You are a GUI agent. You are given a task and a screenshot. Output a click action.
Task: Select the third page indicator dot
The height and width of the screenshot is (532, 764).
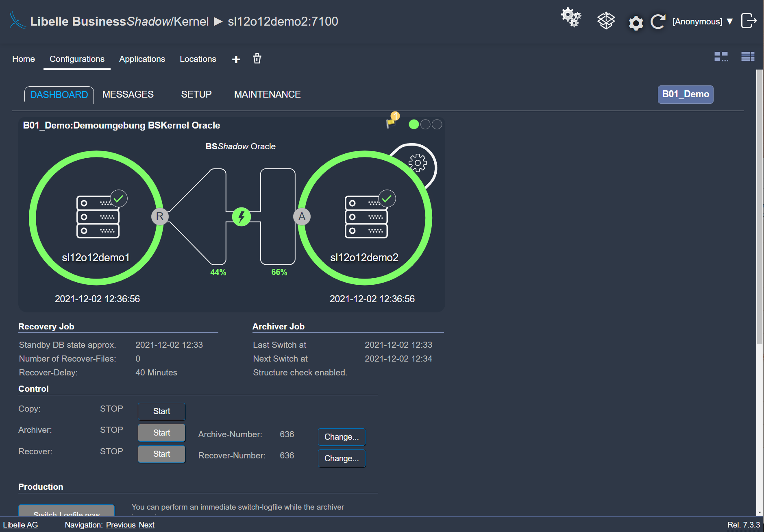(437, 124)
